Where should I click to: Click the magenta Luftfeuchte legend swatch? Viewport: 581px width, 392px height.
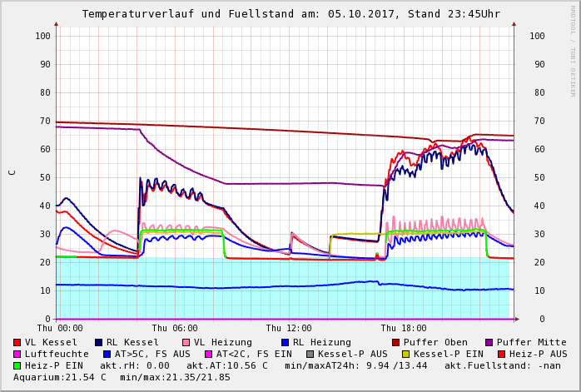tap(17, 354)
